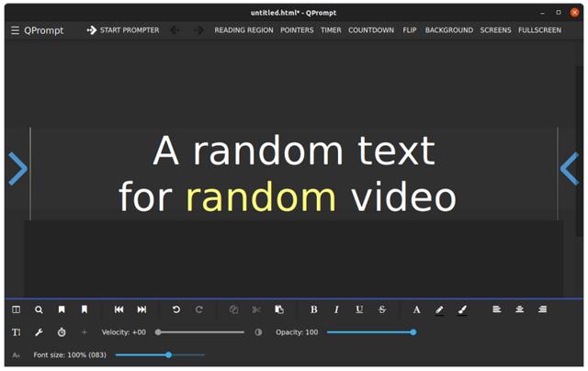The image size is (588, 371).
Task: Toggle bold formatting
Action: (x=314, y=309)
